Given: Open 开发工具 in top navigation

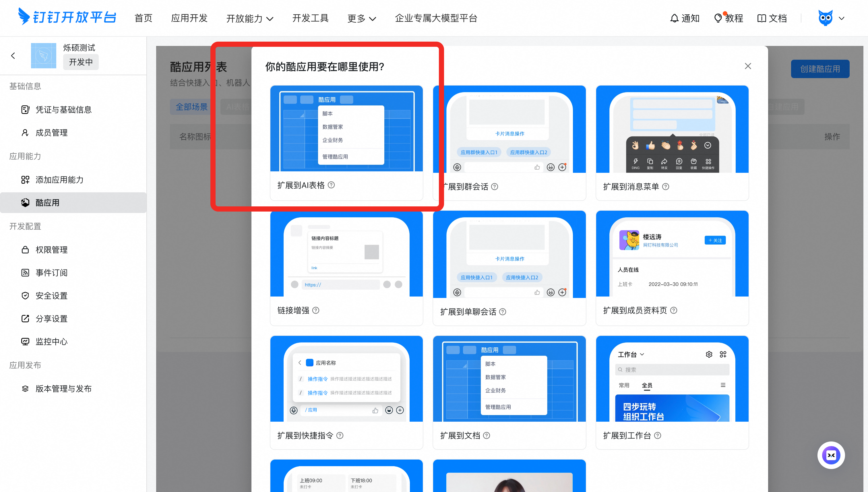Looking at the screenshot, I should (x=311, y=18).
